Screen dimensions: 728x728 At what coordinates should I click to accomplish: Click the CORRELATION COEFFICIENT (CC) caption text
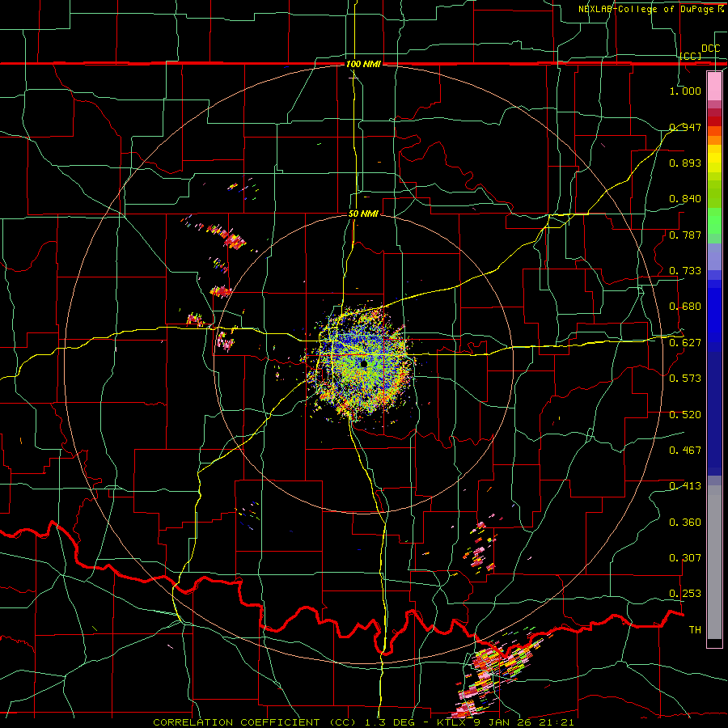[255, 722]
